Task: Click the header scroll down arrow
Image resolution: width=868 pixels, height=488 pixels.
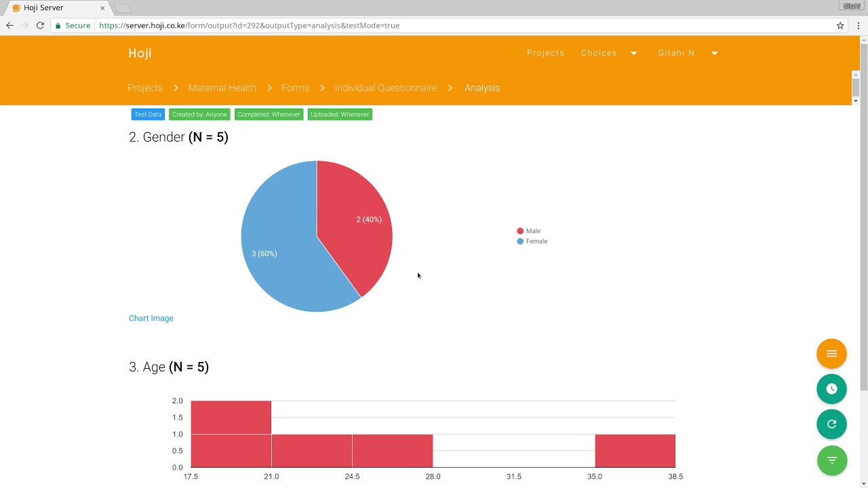Action: [856, 101]
